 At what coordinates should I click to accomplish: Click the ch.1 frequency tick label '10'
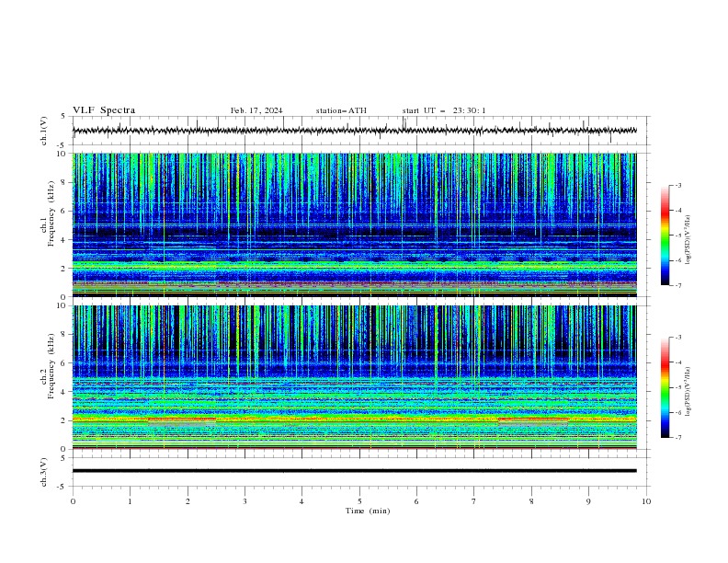[61, 154]
